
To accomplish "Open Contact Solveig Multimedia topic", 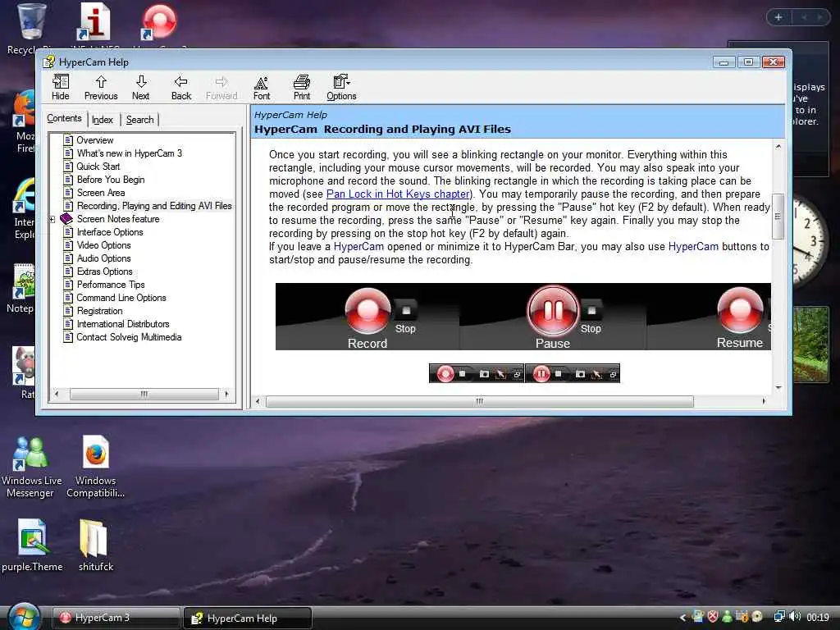I will [x=129, y=337].
